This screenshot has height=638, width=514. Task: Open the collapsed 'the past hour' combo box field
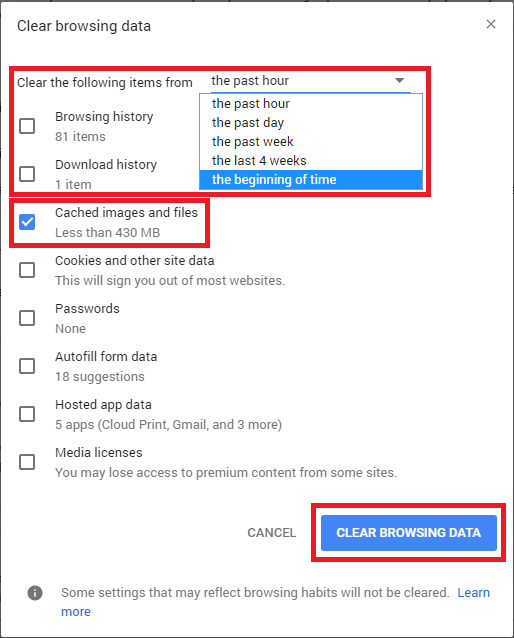311,81
